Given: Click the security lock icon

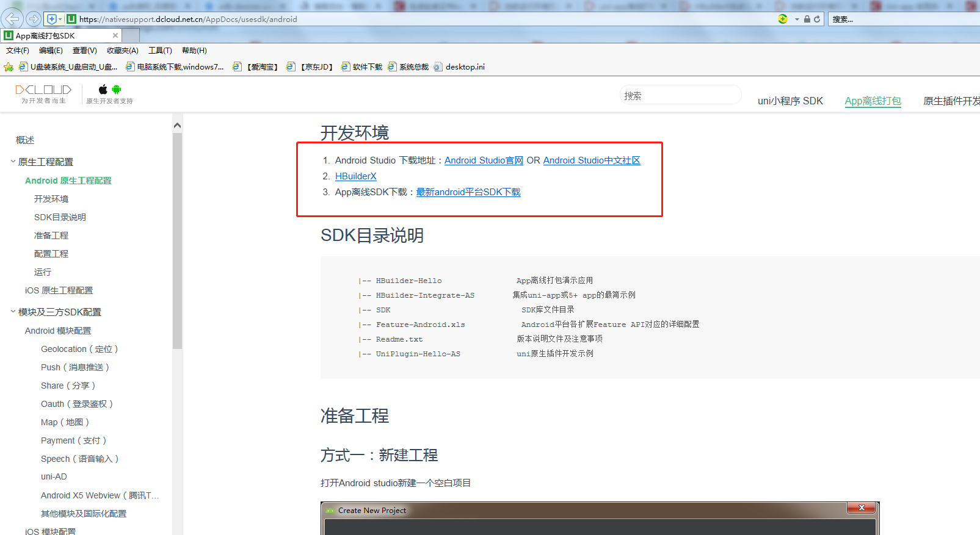Looking at the screenshot, I should (807, 19).
